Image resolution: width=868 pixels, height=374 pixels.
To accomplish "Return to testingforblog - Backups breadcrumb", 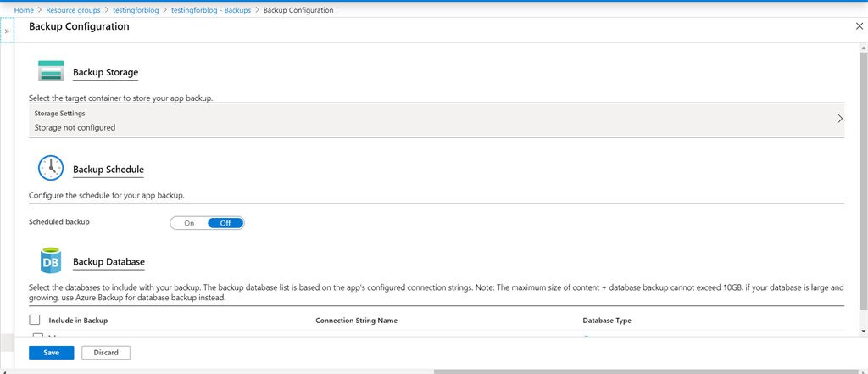I will 211,10.
